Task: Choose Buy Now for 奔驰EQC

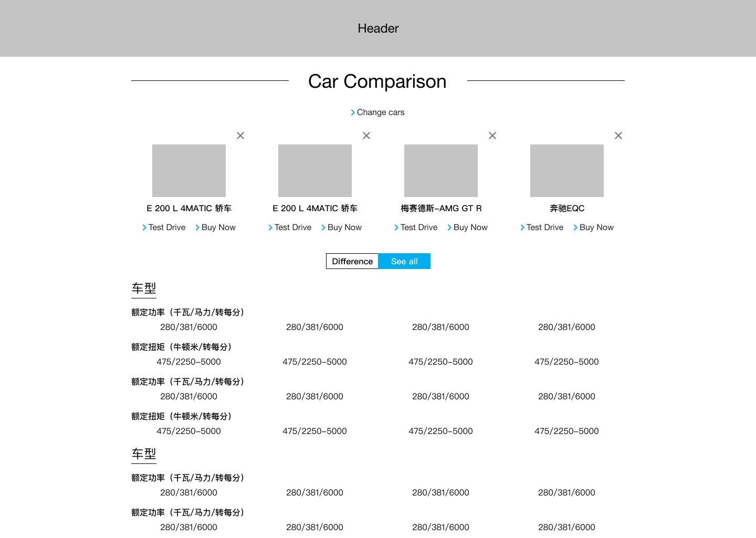Action: pos(593,227)
